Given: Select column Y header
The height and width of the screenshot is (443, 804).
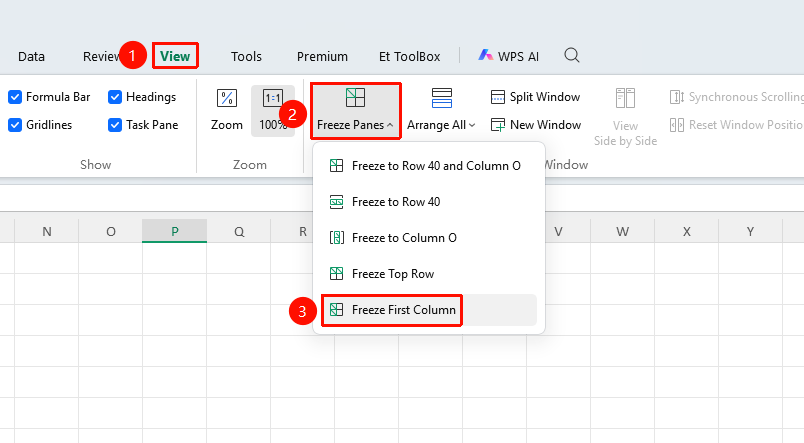Looking at the screenshot, I should [x=750, y=231].
